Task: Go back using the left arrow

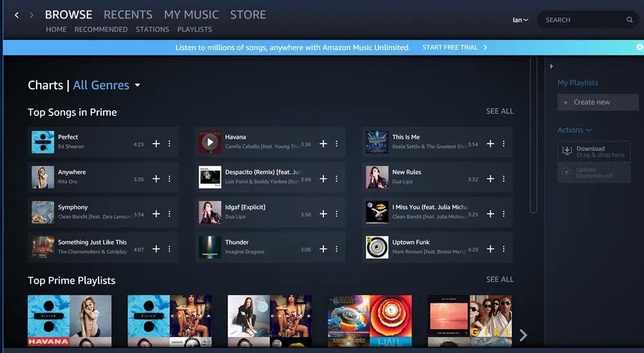Action: point(17,15)
